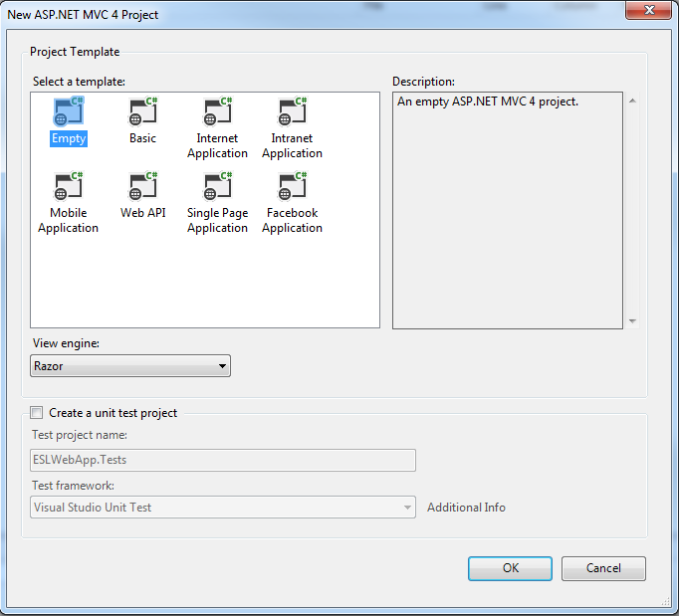Select the Facebook Application template icon
This screenshot has height=616, width=679.
pyautogui.click(x=293, y=186)
